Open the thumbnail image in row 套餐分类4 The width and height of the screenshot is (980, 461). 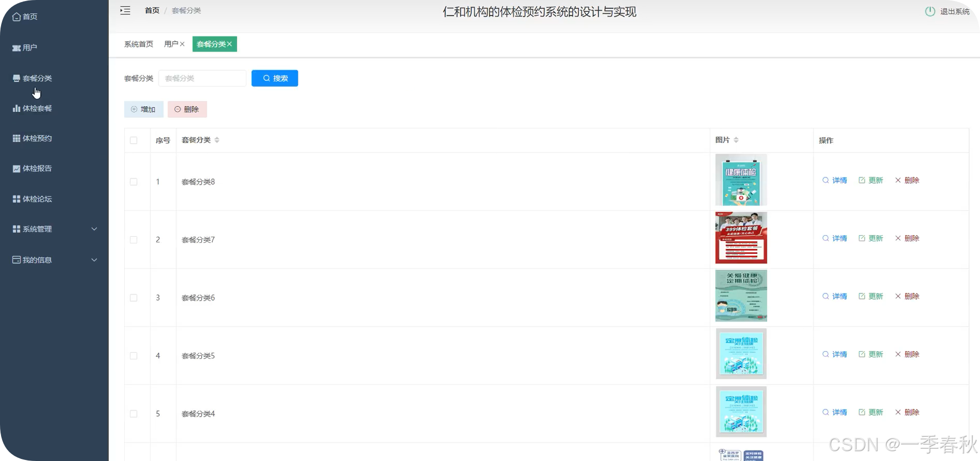coord(741,412)
